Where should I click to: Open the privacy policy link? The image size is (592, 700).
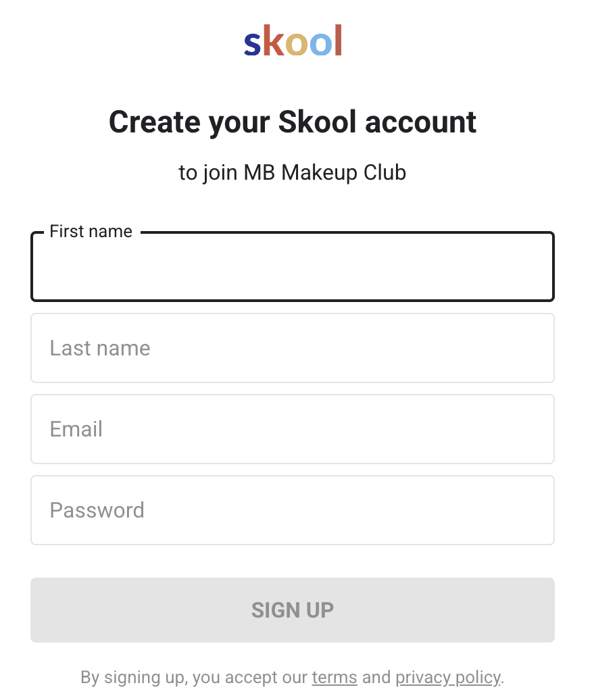448,678
